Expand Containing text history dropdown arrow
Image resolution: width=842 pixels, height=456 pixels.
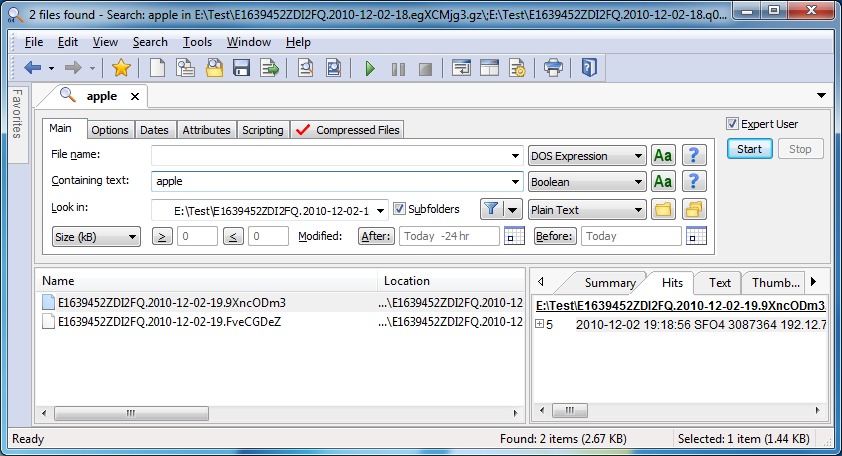coord(515,182)
